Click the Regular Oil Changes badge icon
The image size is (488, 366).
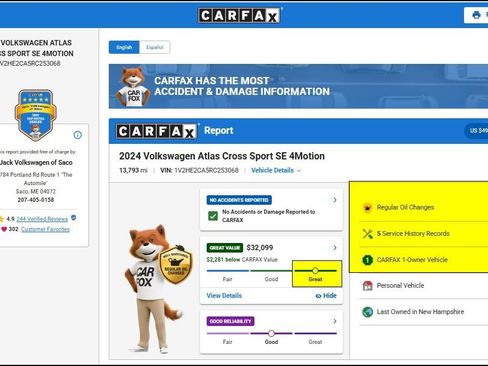pos(367,208)
